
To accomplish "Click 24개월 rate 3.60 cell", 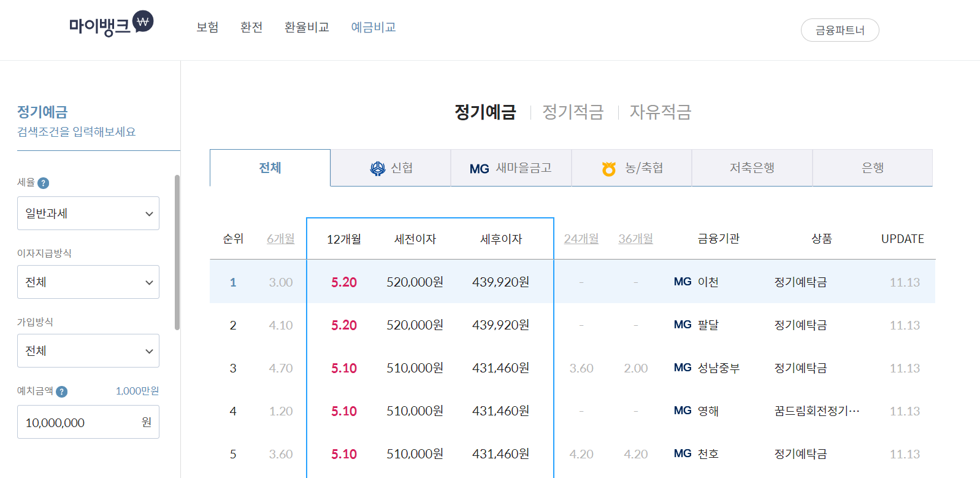I will click(581, 368).
